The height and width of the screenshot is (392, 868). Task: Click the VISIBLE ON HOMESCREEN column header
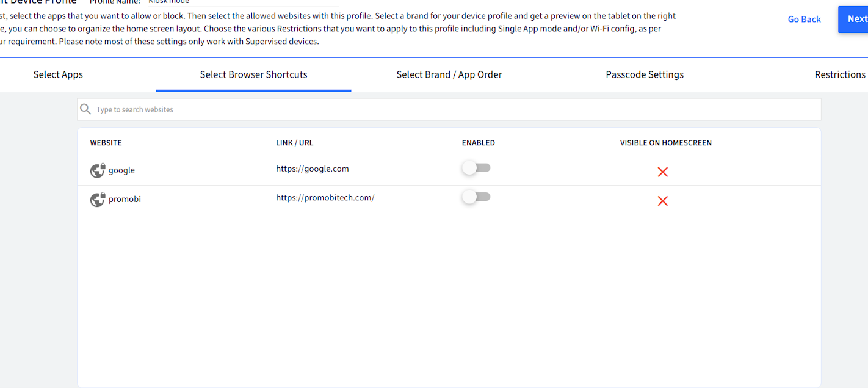665,143
